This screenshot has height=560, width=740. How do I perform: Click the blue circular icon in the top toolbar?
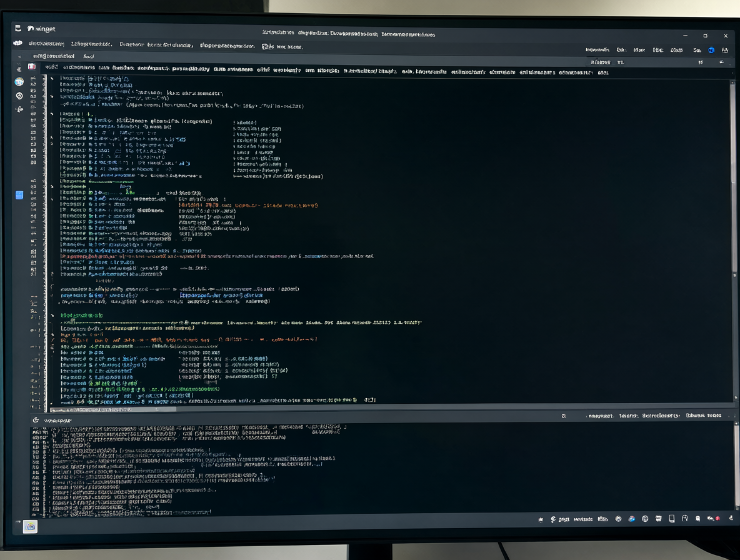(711, 50)
